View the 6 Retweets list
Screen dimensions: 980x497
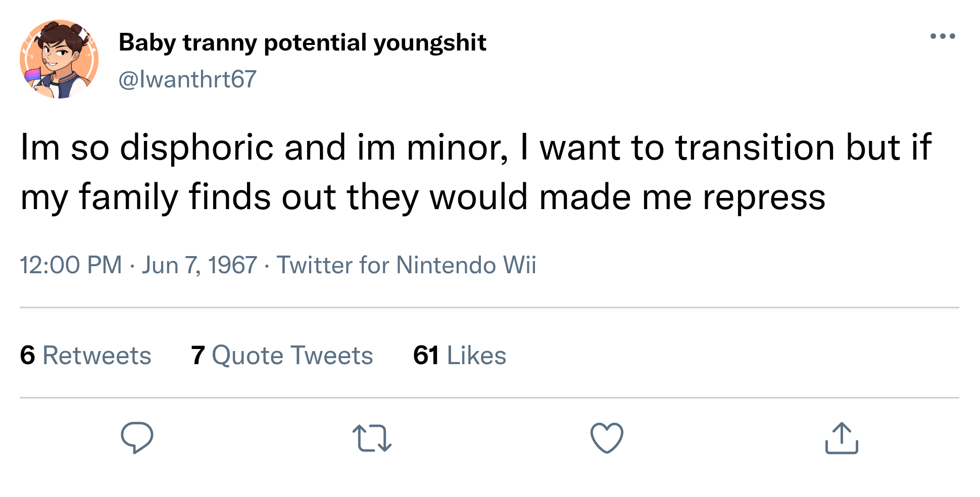pos(85,355)
